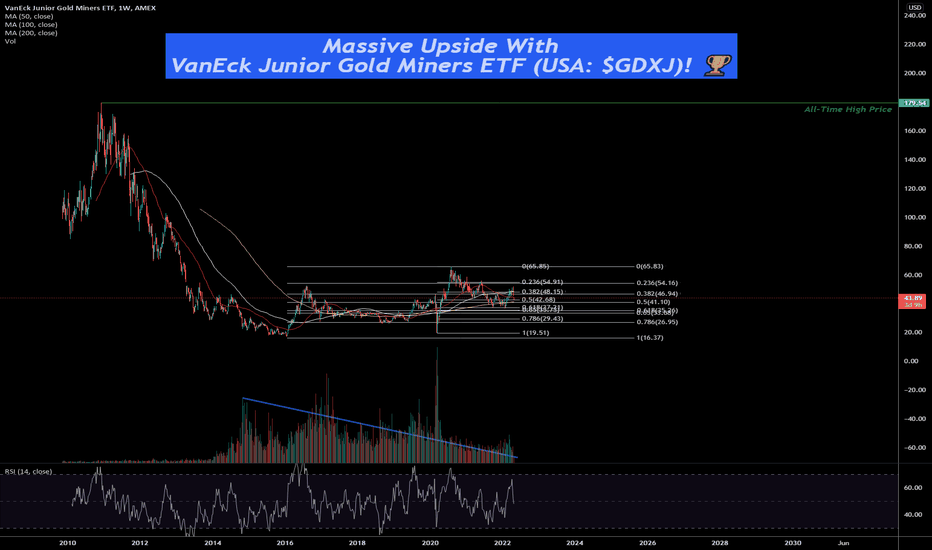Click 2012 on the time axis
The height and width of the screenshot is (550, 932).
coord(140,543)
